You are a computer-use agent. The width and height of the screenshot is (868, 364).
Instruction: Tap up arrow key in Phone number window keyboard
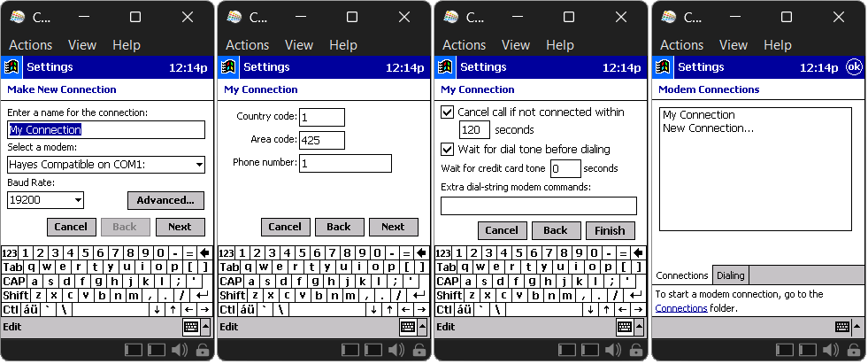[390, 309]
